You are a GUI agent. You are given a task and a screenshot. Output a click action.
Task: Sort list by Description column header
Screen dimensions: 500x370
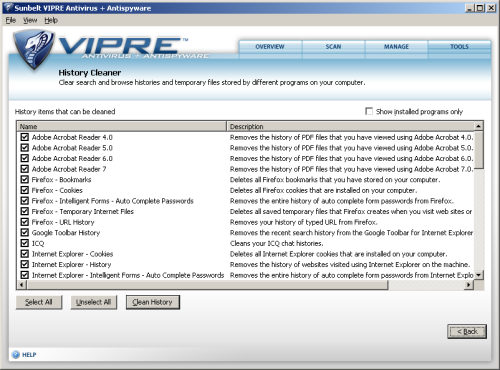coord(350,126)
